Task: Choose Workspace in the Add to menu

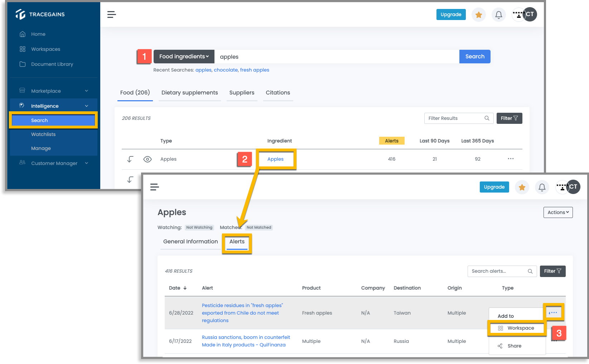Action: click(516, 328)
